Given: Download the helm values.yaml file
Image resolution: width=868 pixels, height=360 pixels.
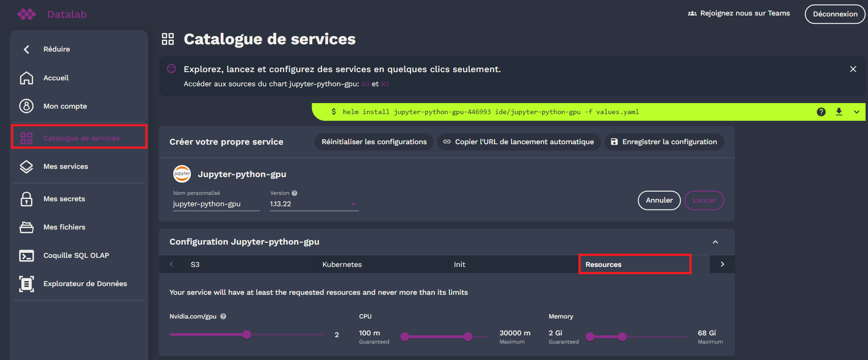Looking at the screenshot, I should 839,112.
